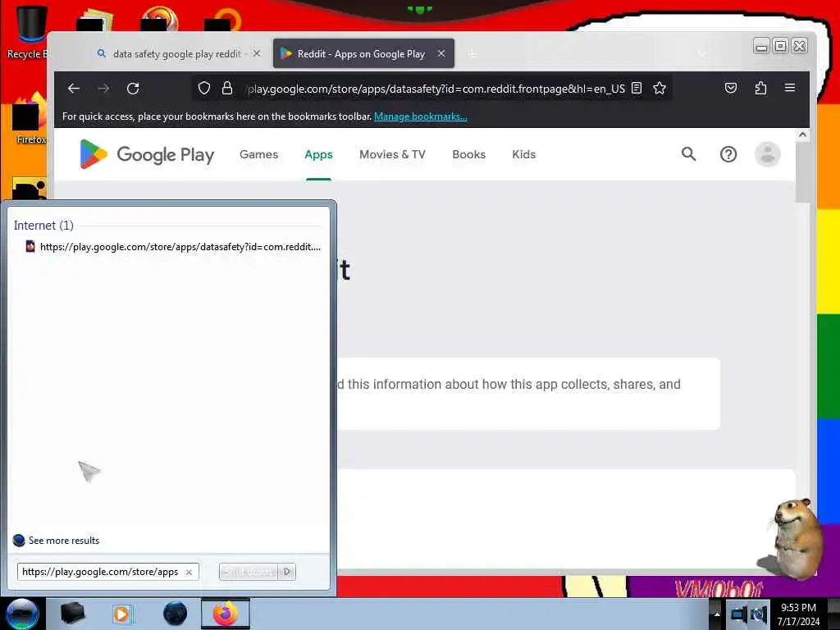This screenshot has height=630, width=840.
Task: Click the Google Play logo
Action: tap(146, 154)
